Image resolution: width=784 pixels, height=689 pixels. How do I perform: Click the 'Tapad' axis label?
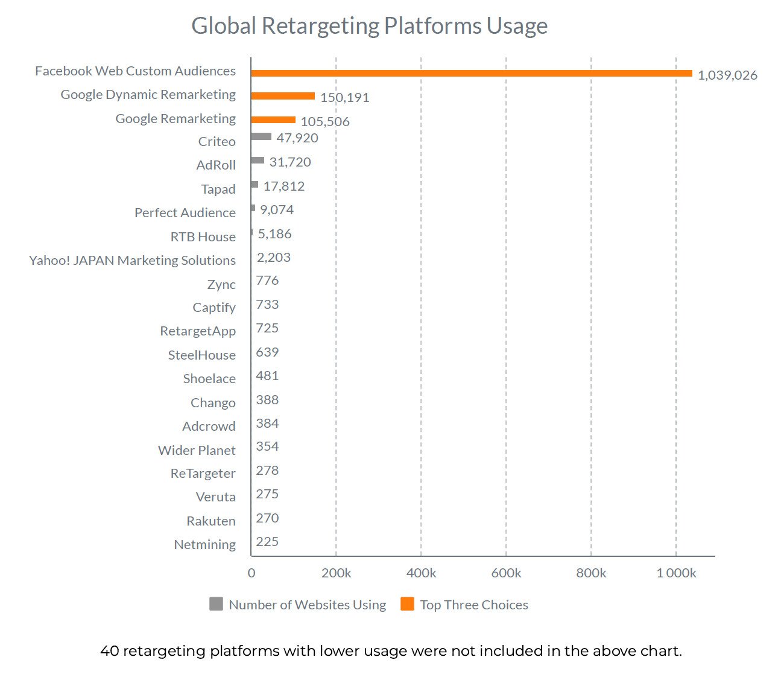(x=218, y=189)
